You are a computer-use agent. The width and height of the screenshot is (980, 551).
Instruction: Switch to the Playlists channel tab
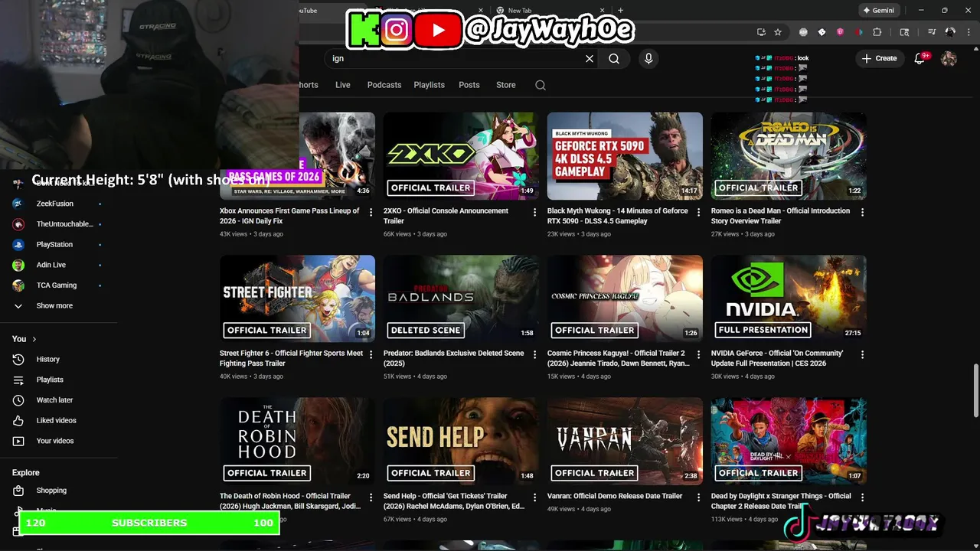[x=429, y=85]
